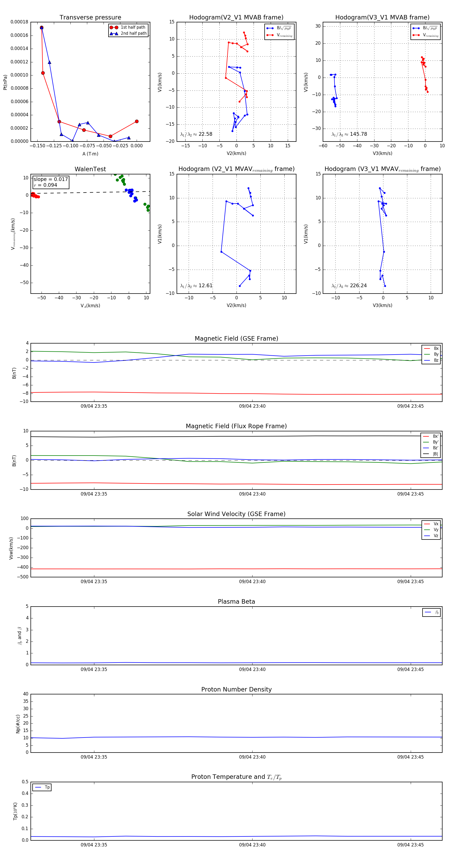Select the 'Tp' legend entry
This screenshot has width=473, height=868.
point(42,787)
